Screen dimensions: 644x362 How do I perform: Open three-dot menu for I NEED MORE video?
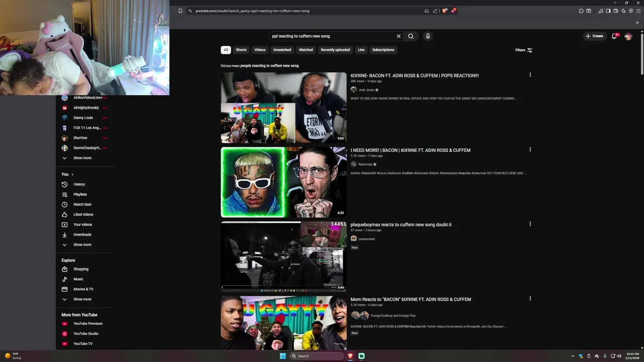click(x=530, y=149)
